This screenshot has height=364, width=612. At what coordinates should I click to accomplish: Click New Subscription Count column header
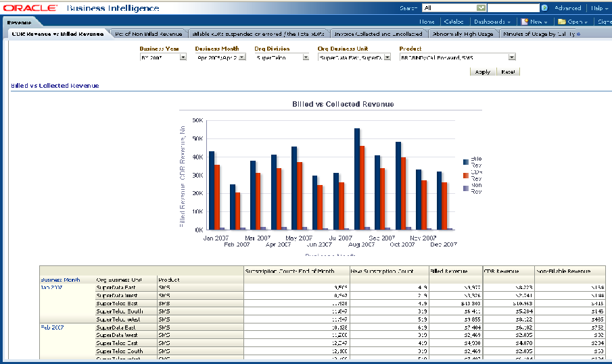(387, 271)
